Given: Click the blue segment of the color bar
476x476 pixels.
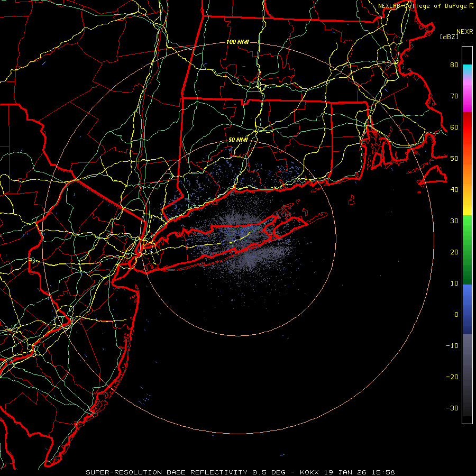Looking at the screenshot, I should click(x=467, y=309).
